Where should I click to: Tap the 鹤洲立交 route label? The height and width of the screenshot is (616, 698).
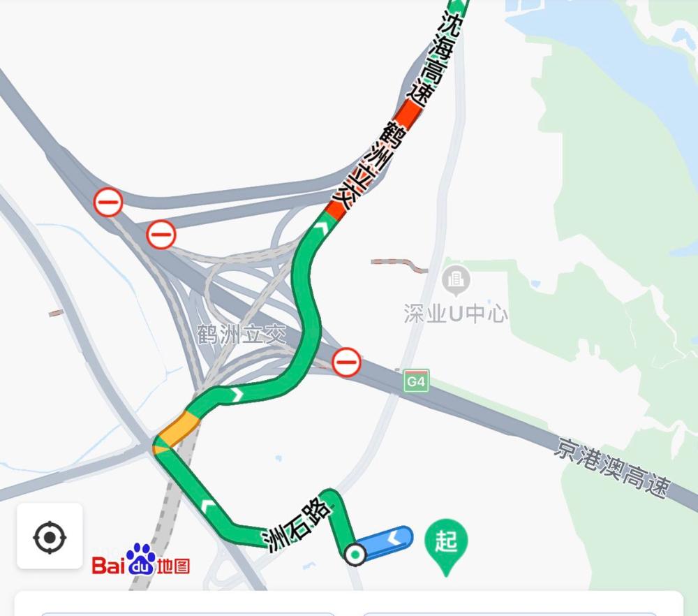click(369, 166)
